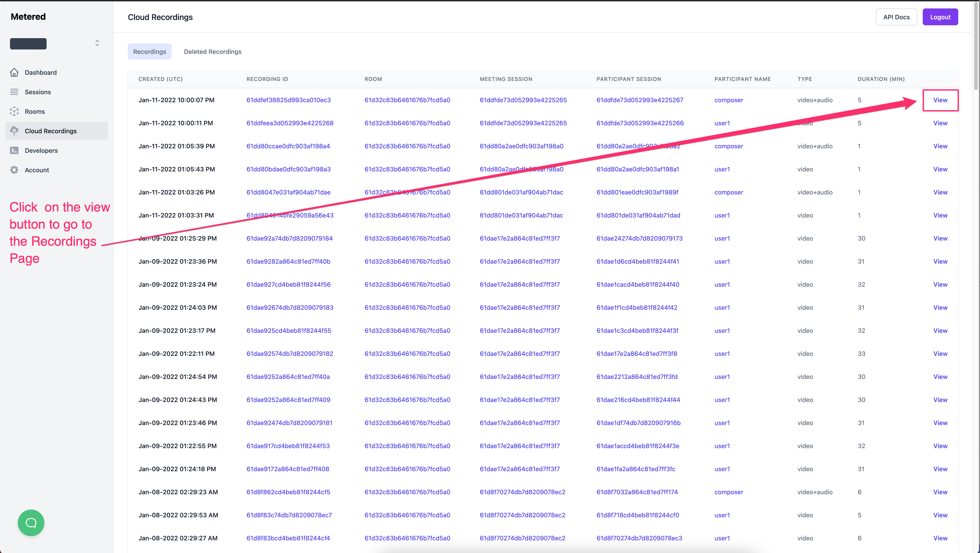
Task: Click the Developers terminal icon
Action: [x=14, y=150]
